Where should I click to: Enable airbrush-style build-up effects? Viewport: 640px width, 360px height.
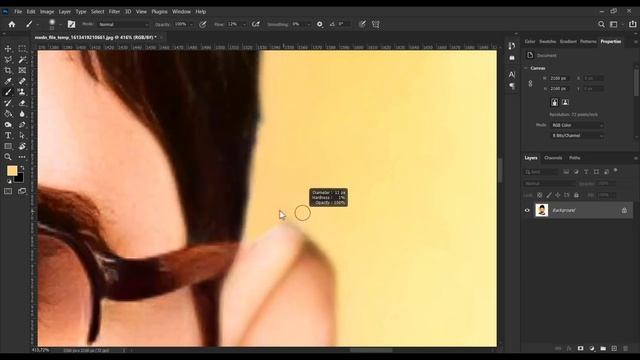point(256,24)
